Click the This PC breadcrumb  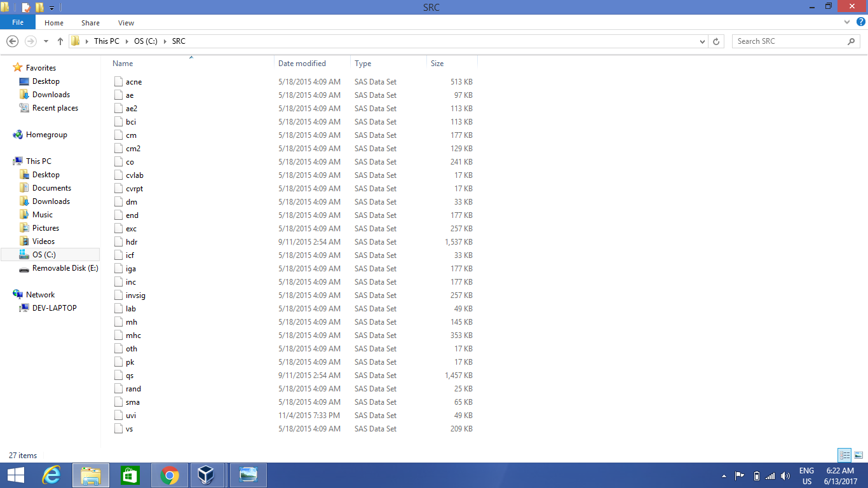click(x=106, y=41)
